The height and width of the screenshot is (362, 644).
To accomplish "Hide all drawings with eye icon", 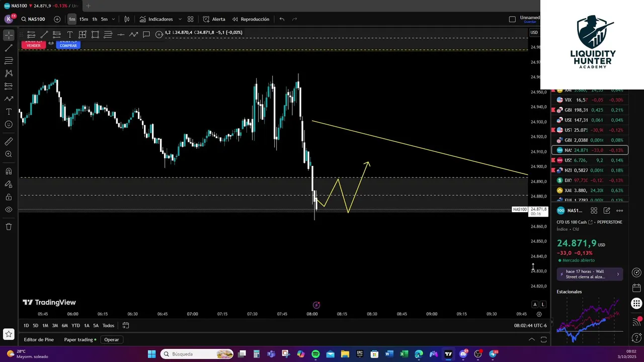I will (9, 210).
